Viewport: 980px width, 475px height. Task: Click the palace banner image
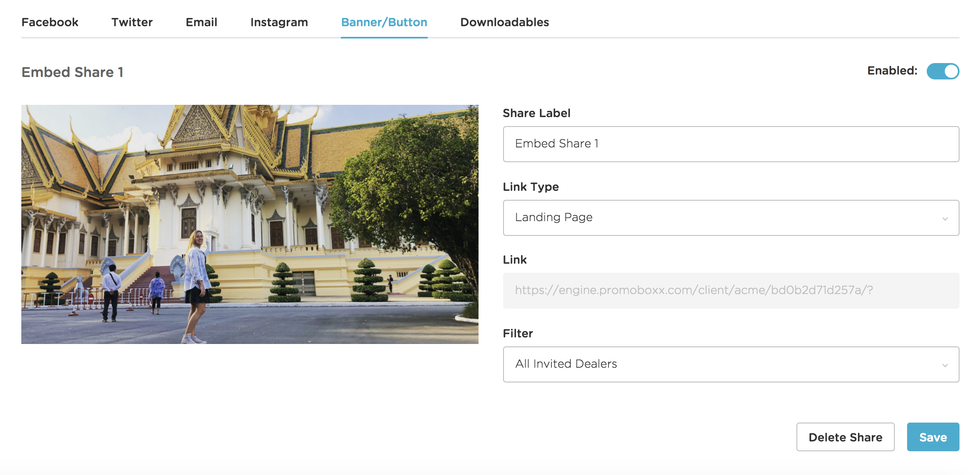[x=250, y=224]
